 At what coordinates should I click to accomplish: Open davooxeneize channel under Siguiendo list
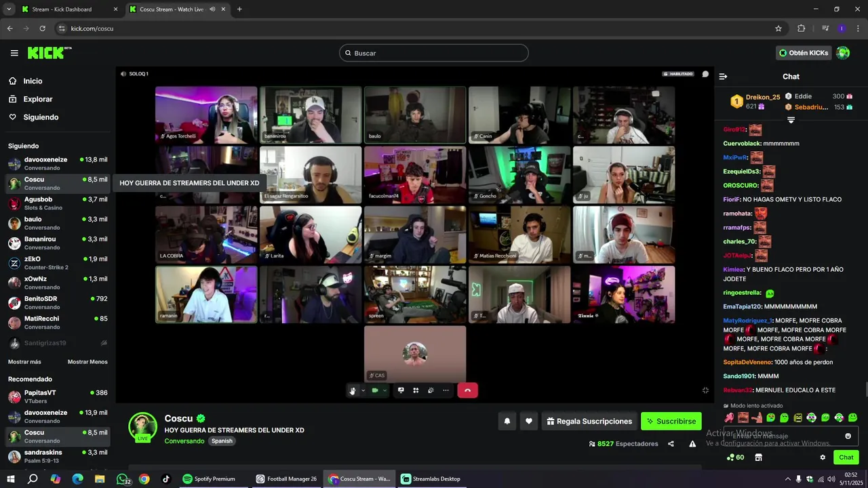(x=58, y=163)
